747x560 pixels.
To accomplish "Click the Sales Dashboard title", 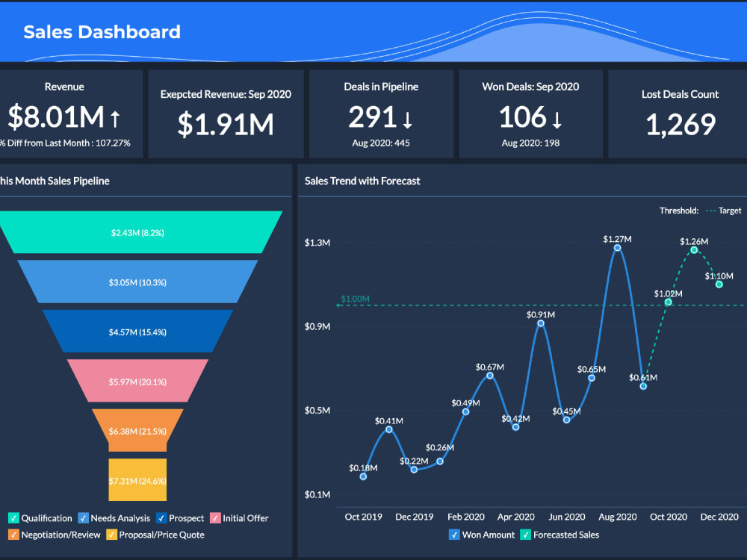I will (x=102, y=32).
